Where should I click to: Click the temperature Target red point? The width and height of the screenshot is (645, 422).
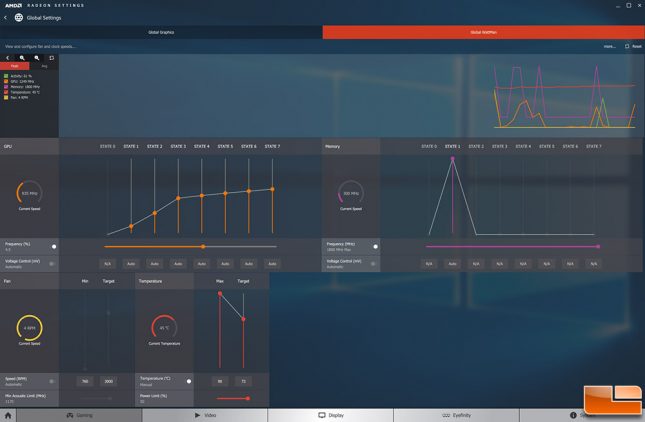pyautogui.click(x=244, y=319)
